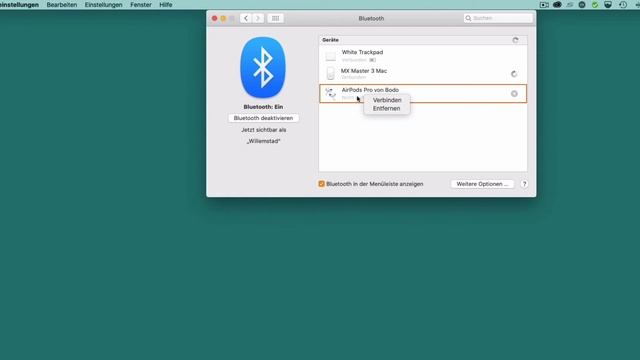Click the Pocket-style shield icon in the menu bar
This screenshot has width=640, height=360.
pos(608,5)
